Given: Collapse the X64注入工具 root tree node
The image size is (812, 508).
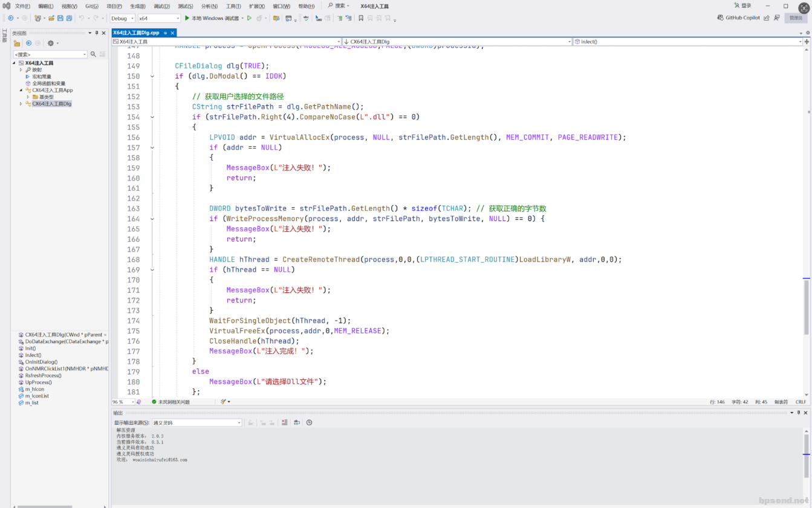Looking at the screenshot, I should pyautogui.click(x=15, y=63).
